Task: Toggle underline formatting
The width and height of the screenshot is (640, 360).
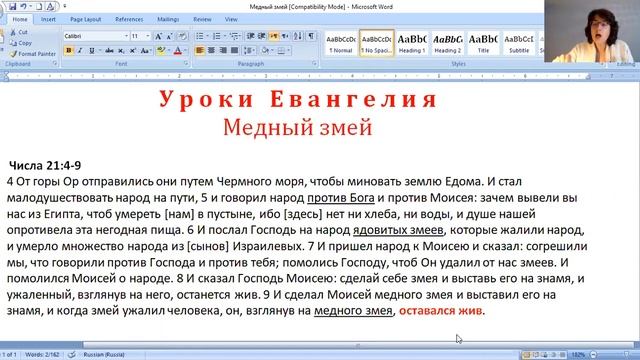Action: [x=91, y=51]
